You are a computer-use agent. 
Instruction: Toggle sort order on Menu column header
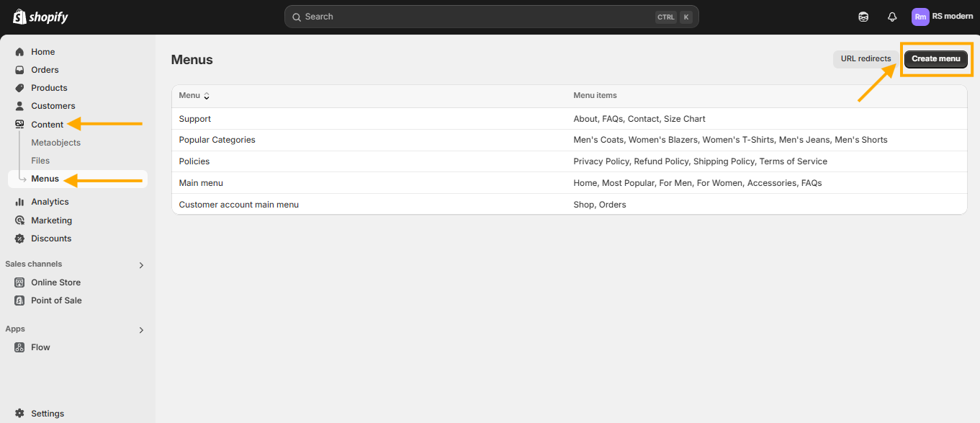point(194,95)
